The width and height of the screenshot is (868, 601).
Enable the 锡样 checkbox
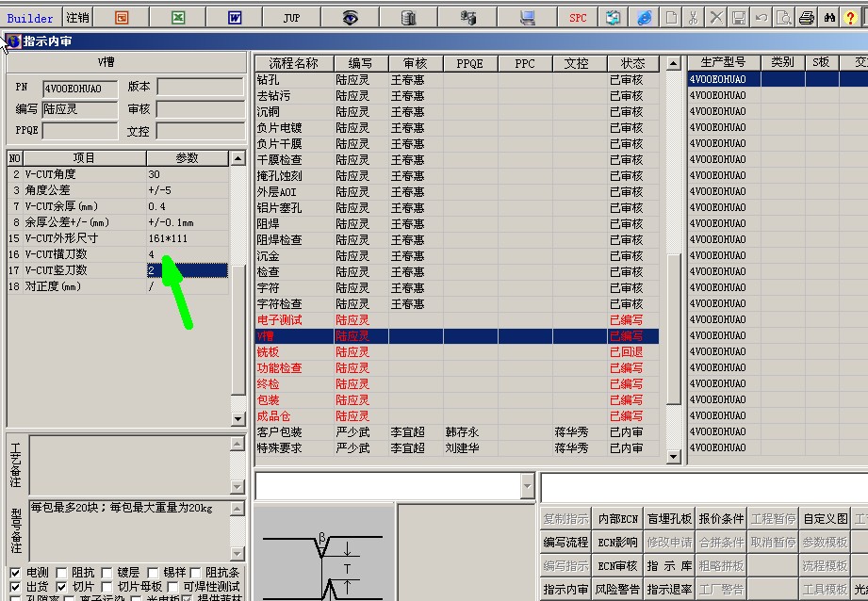point(153,572)
